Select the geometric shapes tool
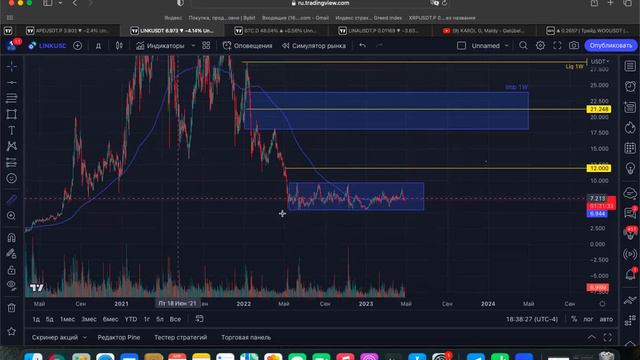The image size is (640, 360). (11, 114)
